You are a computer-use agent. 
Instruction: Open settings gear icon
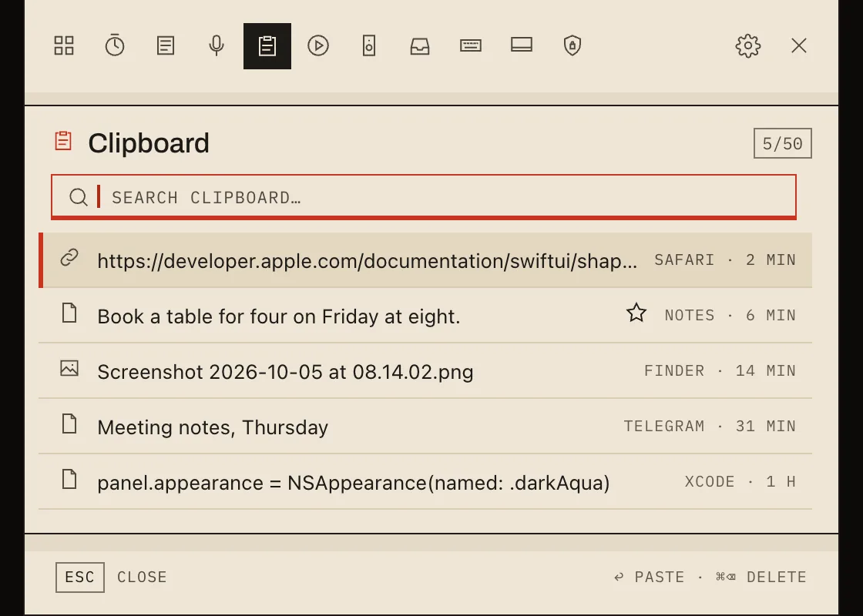[x=748, y=45]
